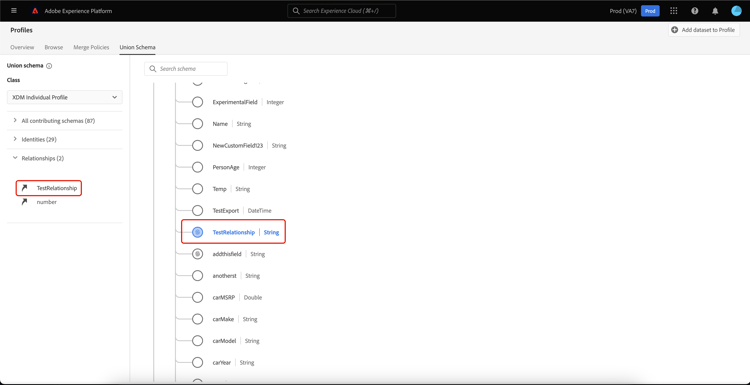Click the NewCustomField123 field label
Viewport: 750px width, 385px height.
[238, 145]
